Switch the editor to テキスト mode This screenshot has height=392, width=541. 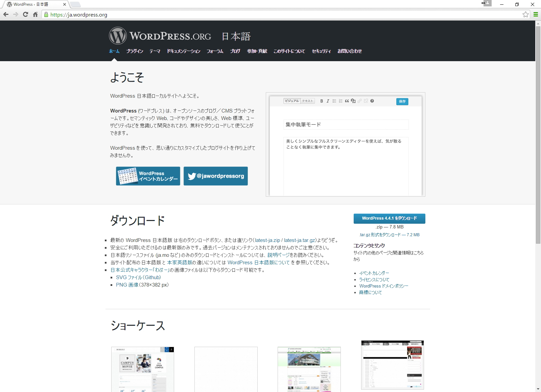click(308, 101)
